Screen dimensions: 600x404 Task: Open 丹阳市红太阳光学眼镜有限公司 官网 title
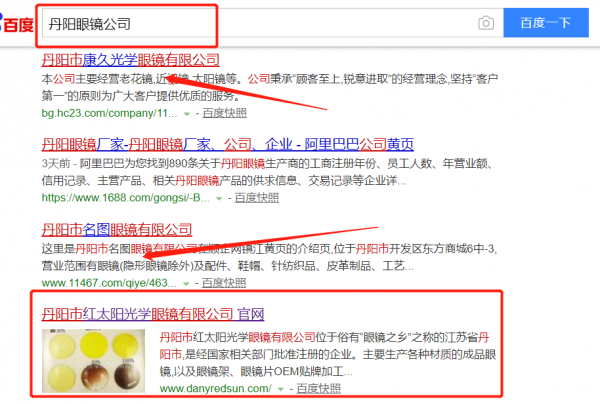coord(153,314)
